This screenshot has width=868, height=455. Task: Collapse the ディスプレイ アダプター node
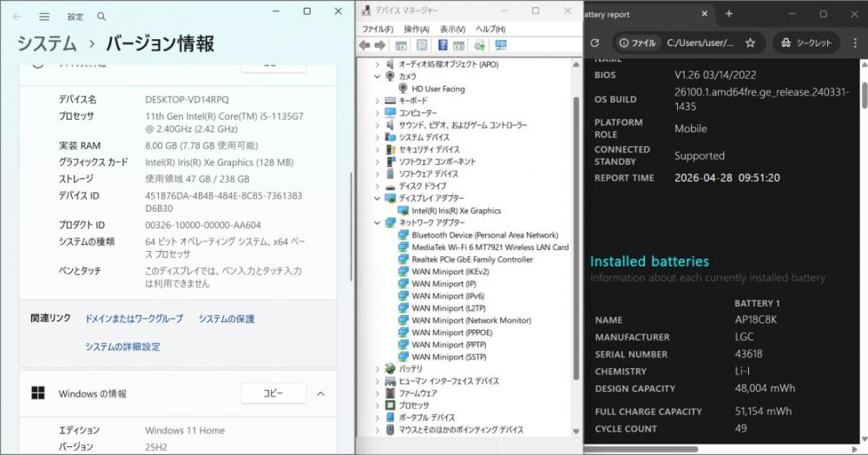click(378, 198)
